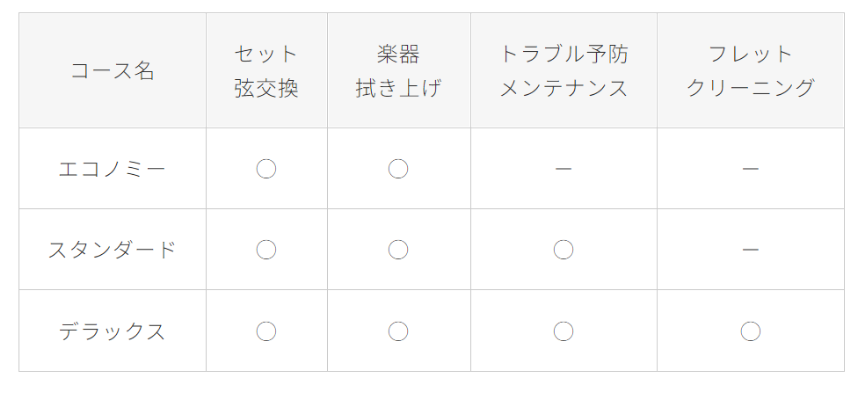Select the セット弦交換 column header
Image resolution: width=865 pixels, height=414 pixels.
(266, 71)
